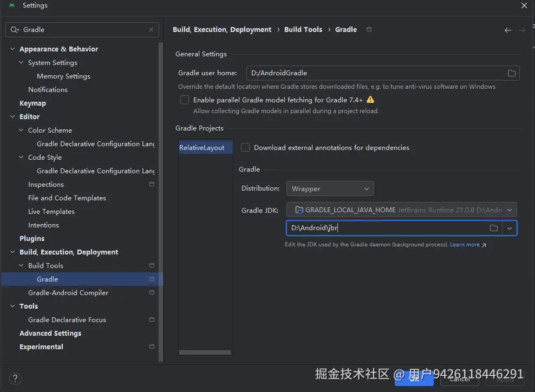535x392 pixels.
Task: Focus the settings search box
Action: point(82,30)
